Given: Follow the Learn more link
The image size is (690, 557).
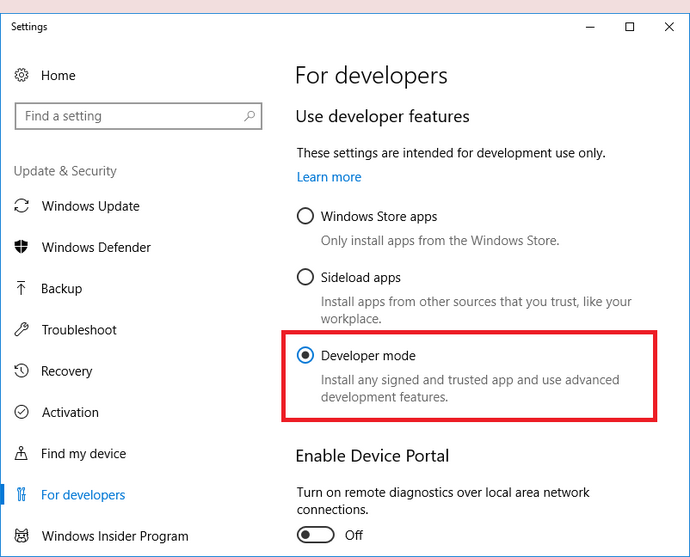Looking at the screenshot, I should [x=329, y=176].
